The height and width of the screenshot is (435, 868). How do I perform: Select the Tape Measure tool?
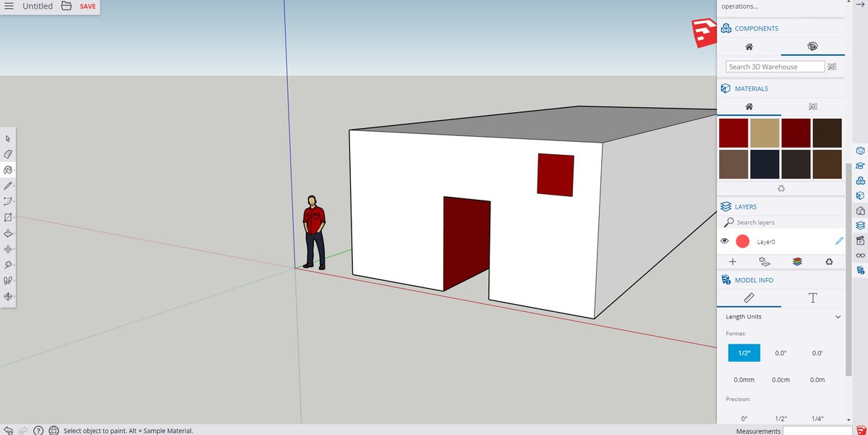click(x=8, y=265)
